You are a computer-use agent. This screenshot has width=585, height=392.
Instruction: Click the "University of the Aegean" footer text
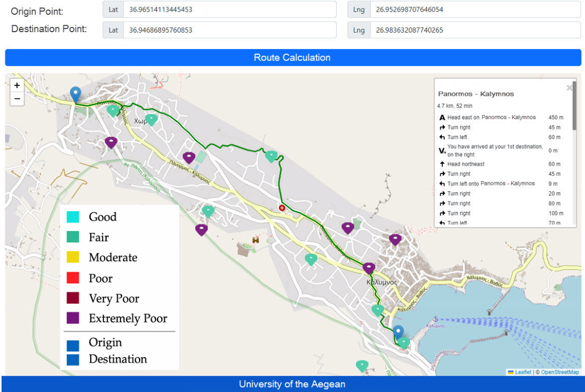pyautogui.click(x=292, y=384)
